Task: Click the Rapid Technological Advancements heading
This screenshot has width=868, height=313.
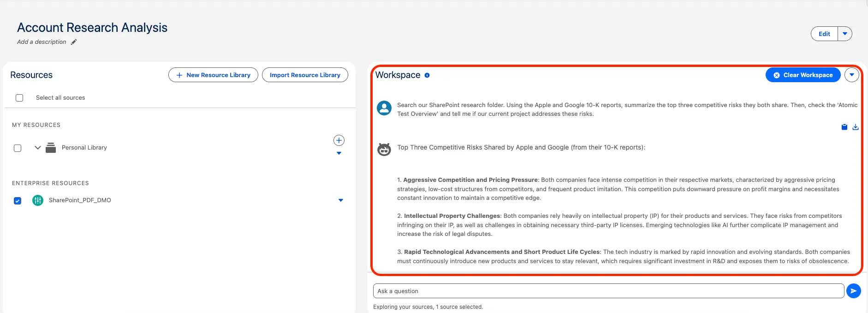Action: click(x=502, y=252)
